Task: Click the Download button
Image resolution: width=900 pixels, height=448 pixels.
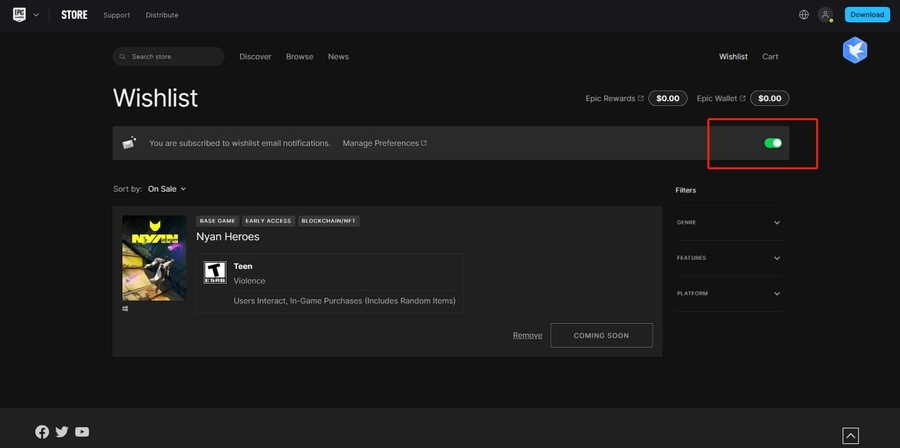Action: click(x=866, y=15)
